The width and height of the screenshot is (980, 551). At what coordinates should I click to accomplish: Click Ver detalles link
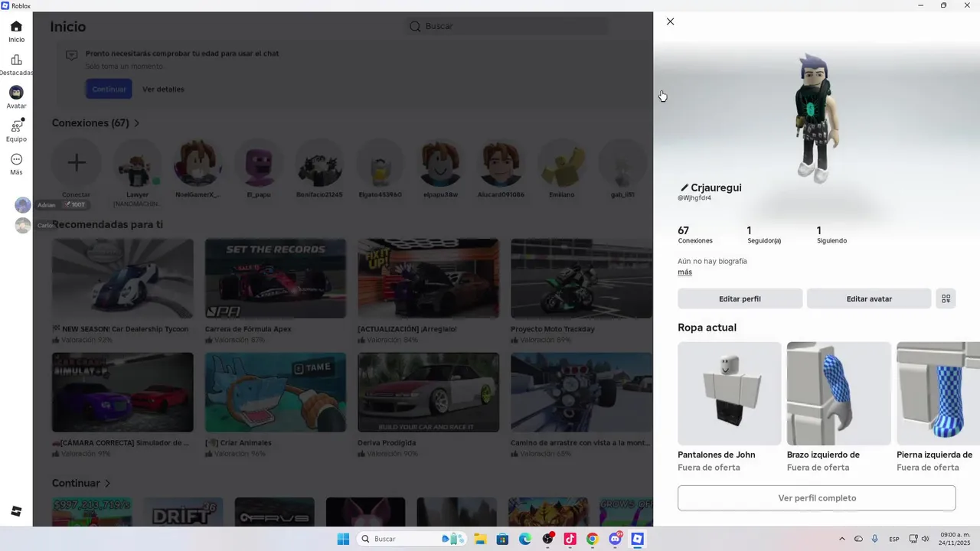coord(163,90)
